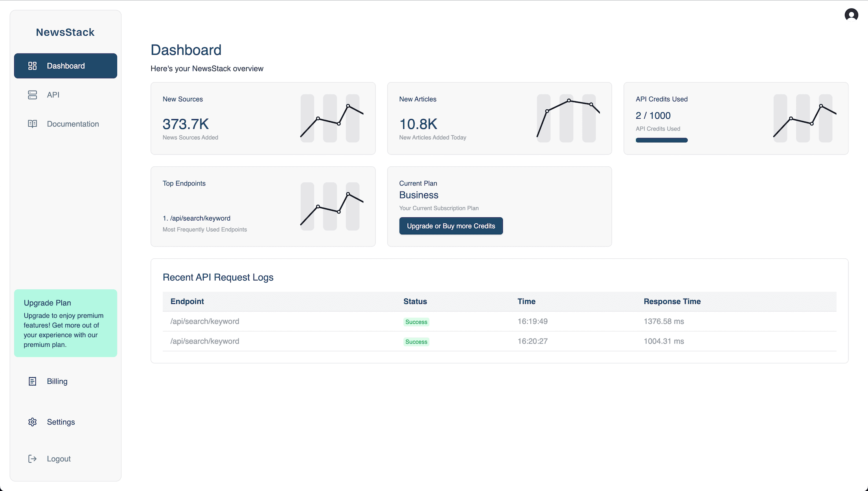Image resolution: width=868 pixels, height=491 pixels.
Task: Click the /api/search/keyword top endpoint entry
Action: tap(197, 218)
